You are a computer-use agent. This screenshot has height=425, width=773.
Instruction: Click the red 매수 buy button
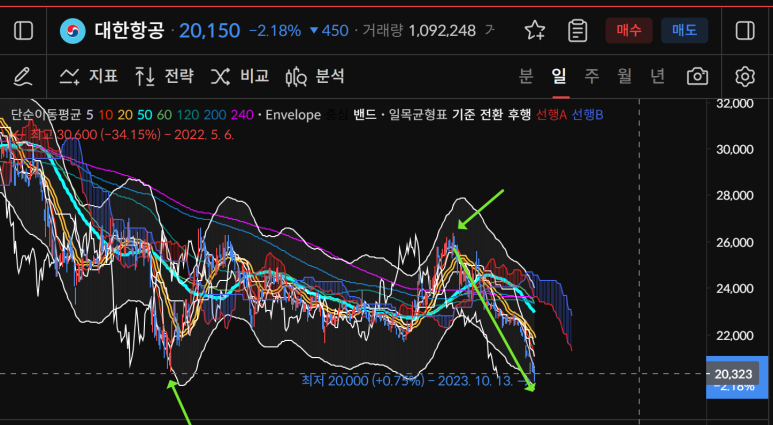coord(629,31)
